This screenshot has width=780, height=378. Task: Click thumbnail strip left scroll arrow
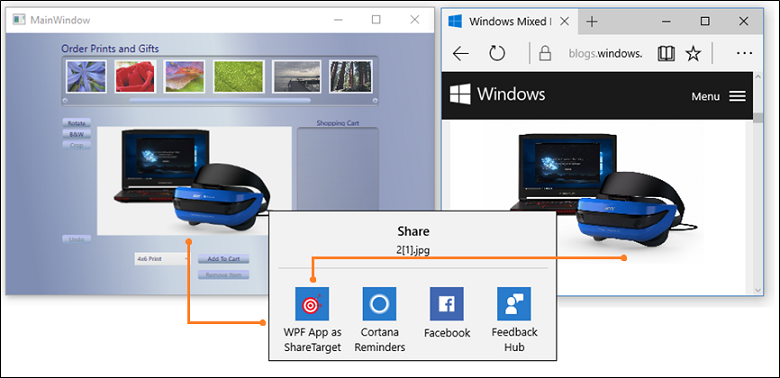[x=65, y=100]
